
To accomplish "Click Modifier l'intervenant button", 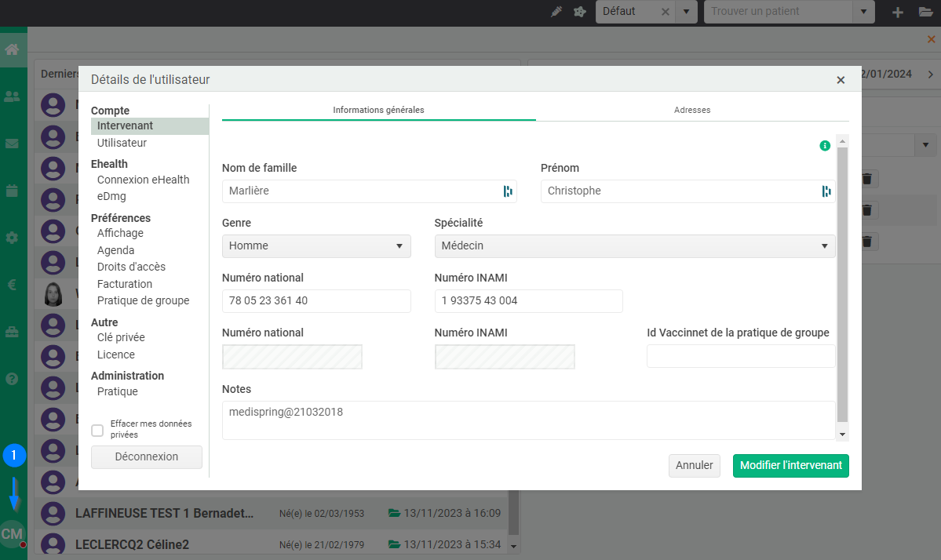I will coord(791,466).
